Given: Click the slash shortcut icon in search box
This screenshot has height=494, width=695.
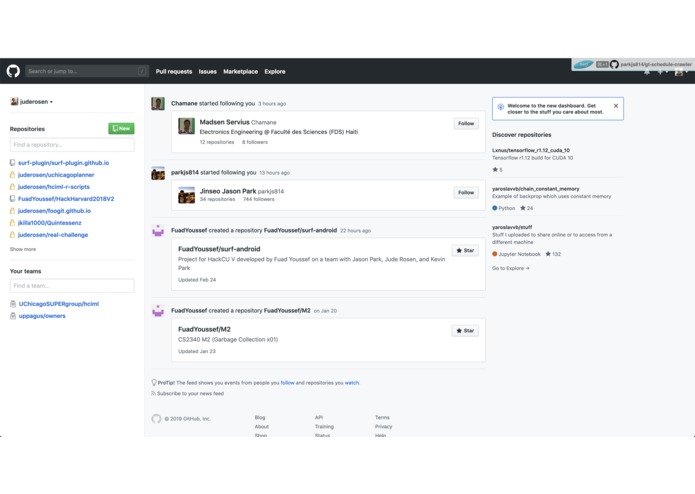Looking at the screenshot, I should point(142,71).
